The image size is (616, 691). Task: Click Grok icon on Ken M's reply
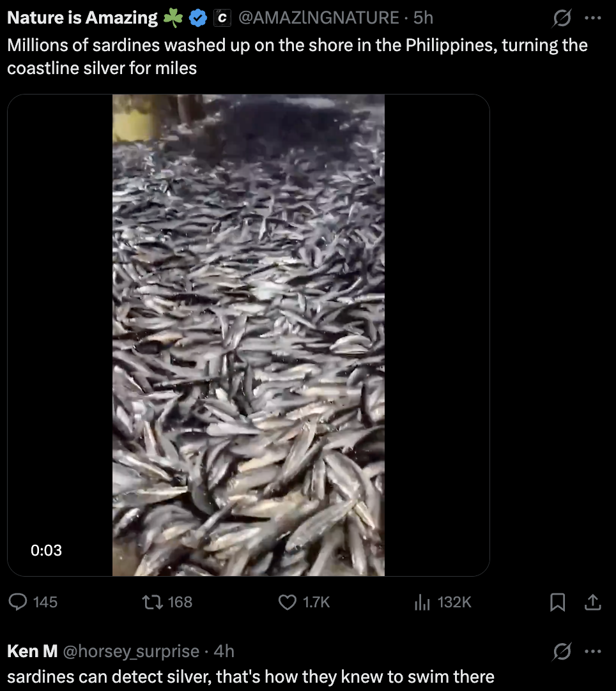click(x=562, y=651)
